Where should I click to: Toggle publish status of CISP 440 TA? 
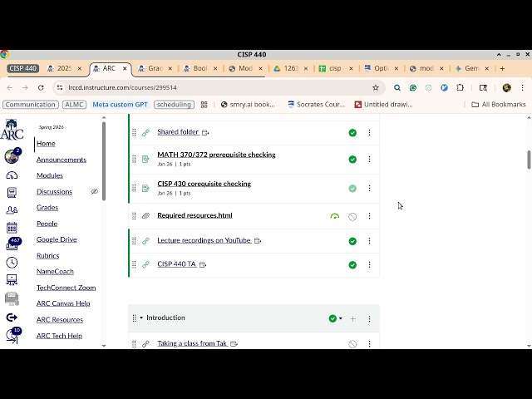pyautogui.click(x=352, y=264)
